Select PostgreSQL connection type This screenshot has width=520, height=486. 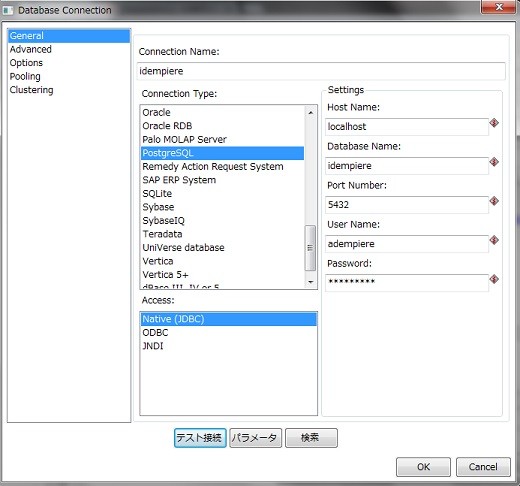222,153
